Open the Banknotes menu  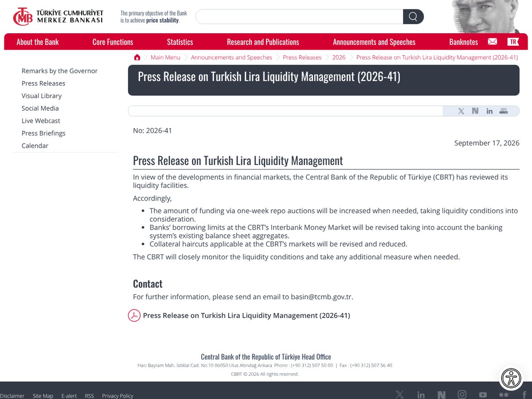464,42
